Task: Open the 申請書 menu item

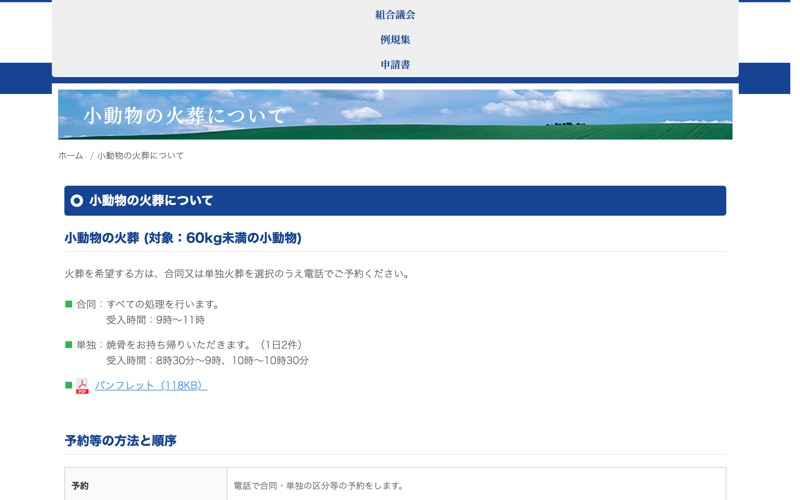Action: 395,65
